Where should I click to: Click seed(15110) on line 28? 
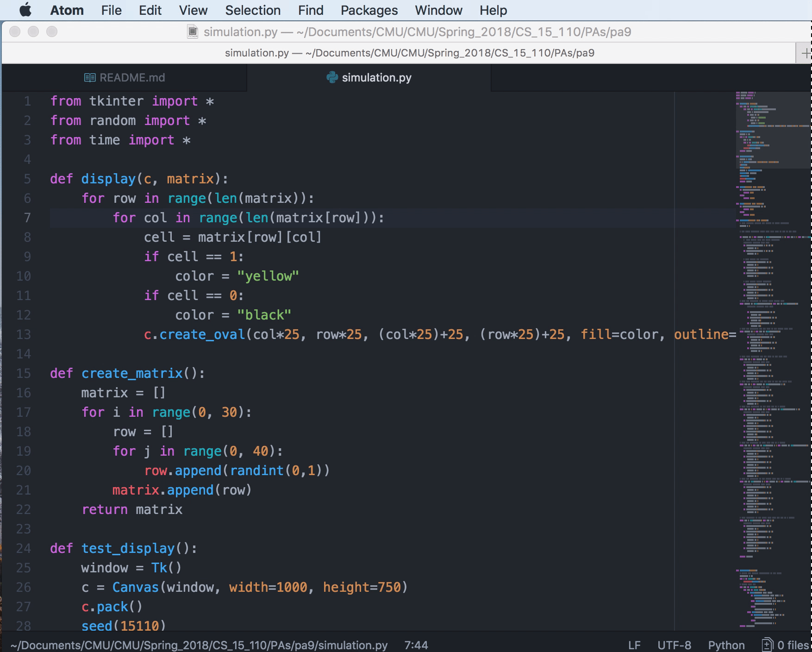[124, 625]
